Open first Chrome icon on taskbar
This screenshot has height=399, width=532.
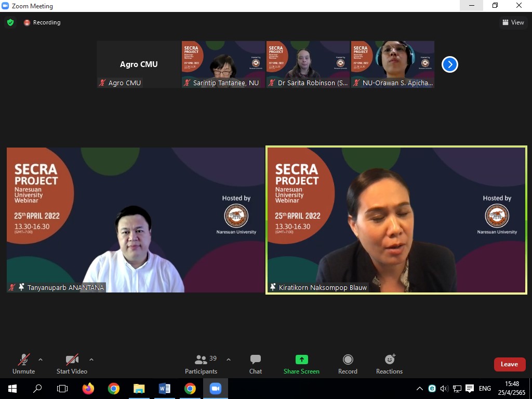point(114,389)
